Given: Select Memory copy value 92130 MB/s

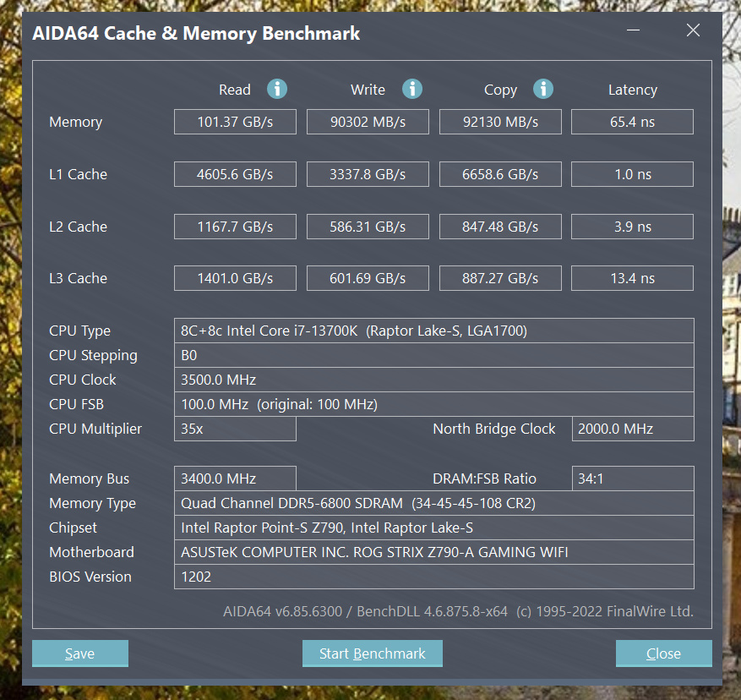Looking at the screenshot, I should [x=500, y=122].
